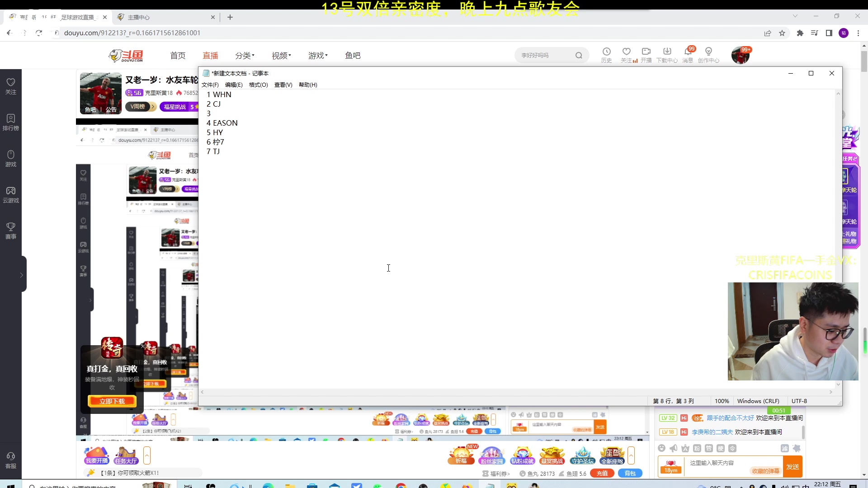Open Notepad's 格式(O) menu
868x488 pixels.
click(258, 85)
